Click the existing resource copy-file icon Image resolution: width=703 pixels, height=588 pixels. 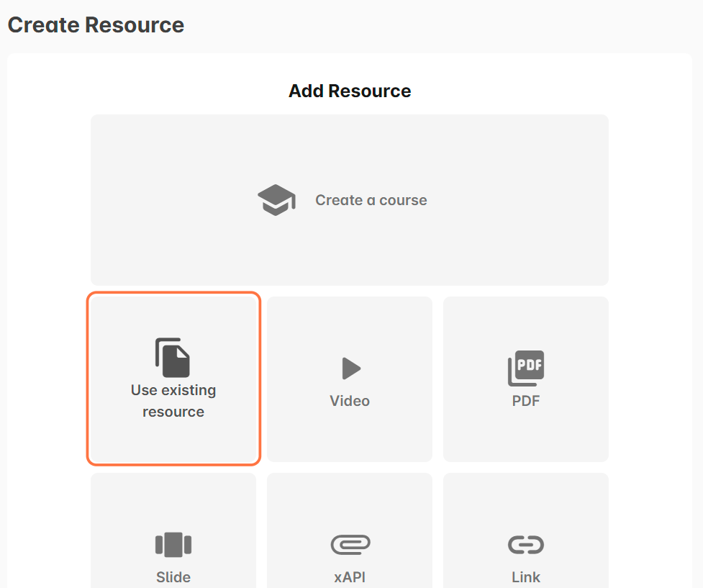(x=173, y=358)
